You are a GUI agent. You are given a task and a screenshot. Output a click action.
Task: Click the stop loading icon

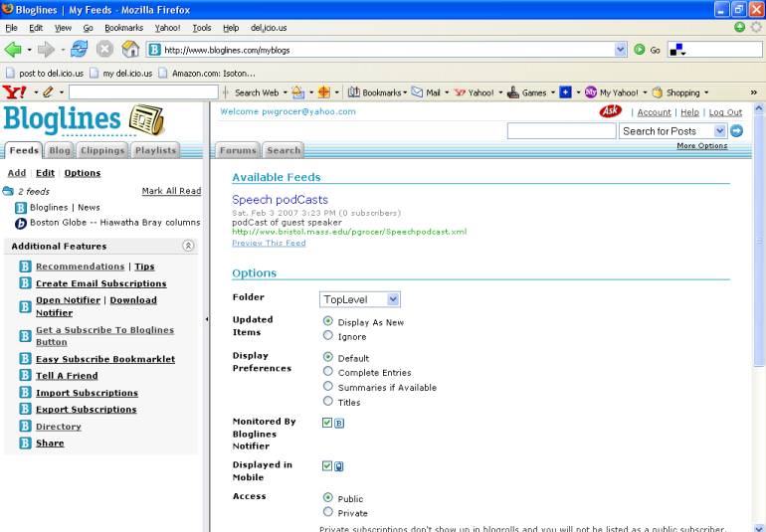click(x=104, y=49)
